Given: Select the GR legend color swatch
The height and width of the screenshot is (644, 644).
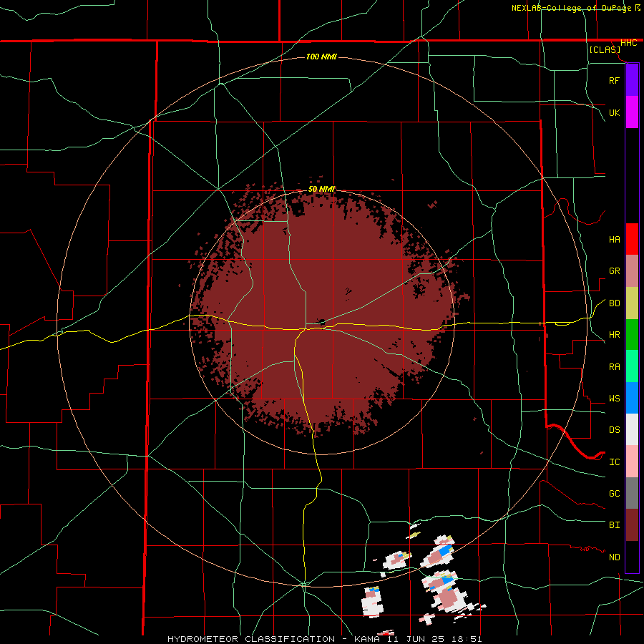Looking at the screenshot, I should point(632,271).
